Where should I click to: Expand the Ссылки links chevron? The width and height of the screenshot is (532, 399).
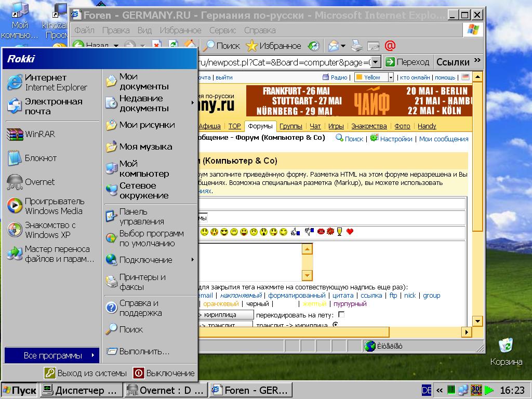point(477,60)
